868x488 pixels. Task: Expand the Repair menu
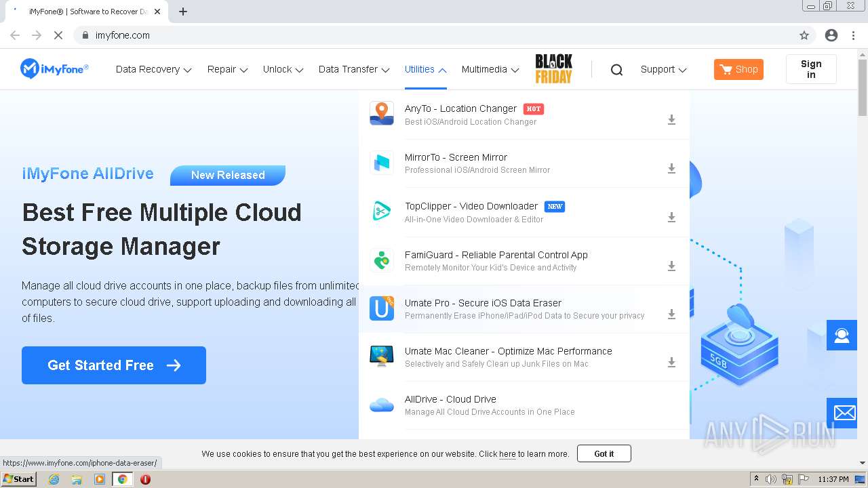[228, 69]
